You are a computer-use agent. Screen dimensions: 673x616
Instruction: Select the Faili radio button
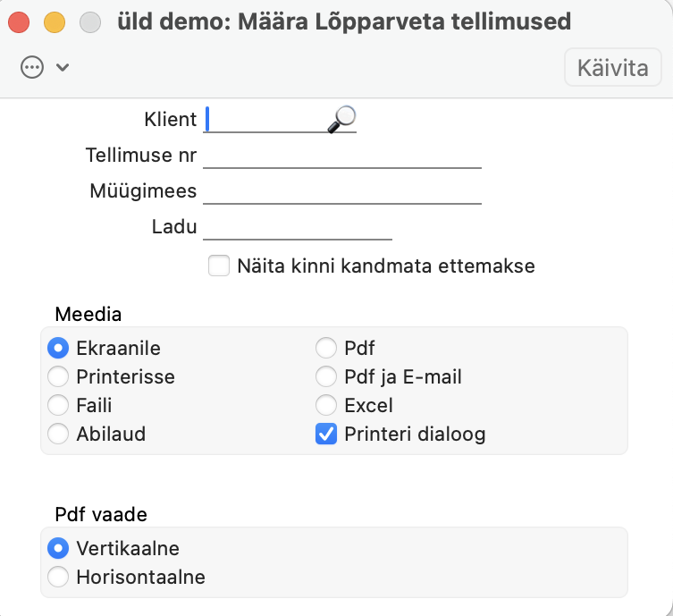pos(58,405)
